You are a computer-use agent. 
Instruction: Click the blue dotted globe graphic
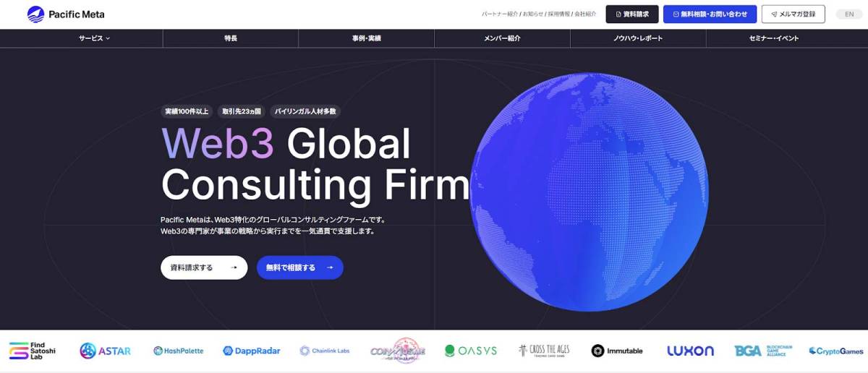pos(590,192)
